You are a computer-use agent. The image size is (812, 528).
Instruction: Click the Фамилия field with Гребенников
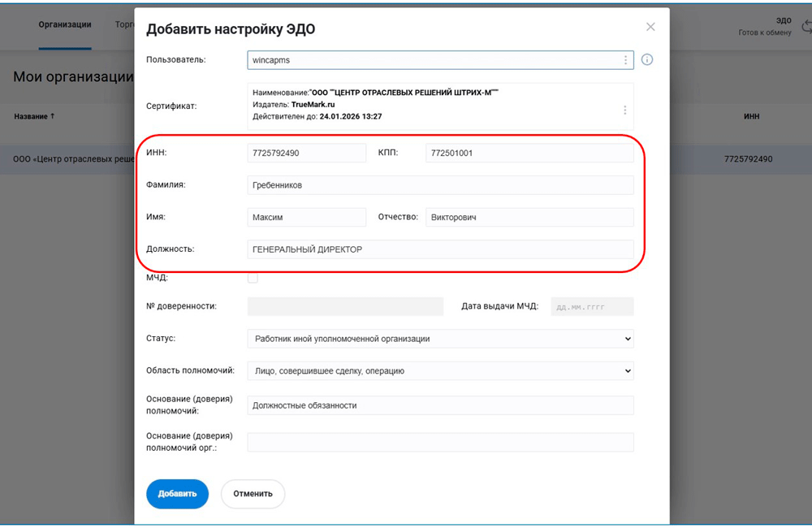click(439, 185)
